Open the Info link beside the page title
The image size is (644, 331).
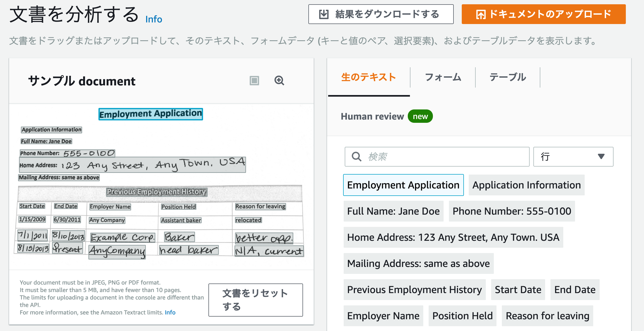[154, 19]
